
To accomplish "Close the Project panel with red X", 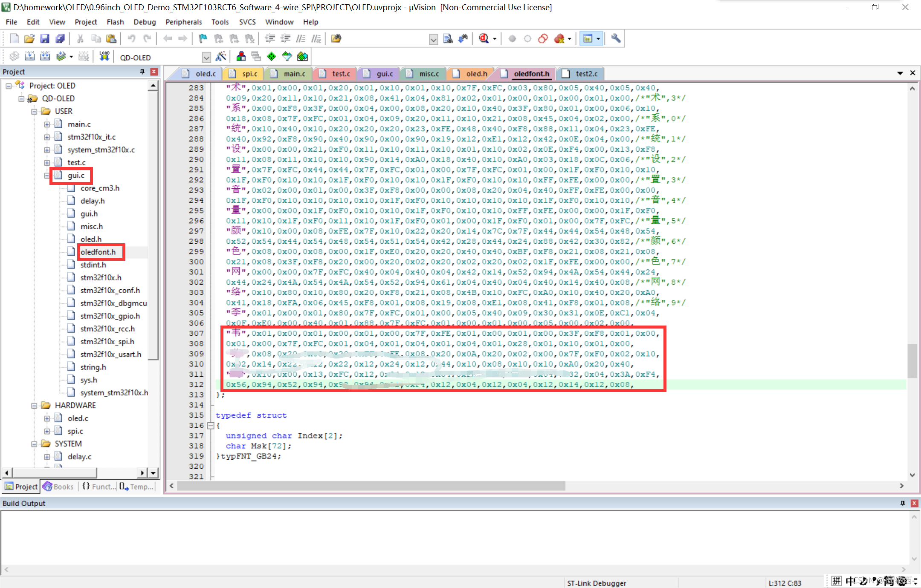I will (x=154, y=72).
